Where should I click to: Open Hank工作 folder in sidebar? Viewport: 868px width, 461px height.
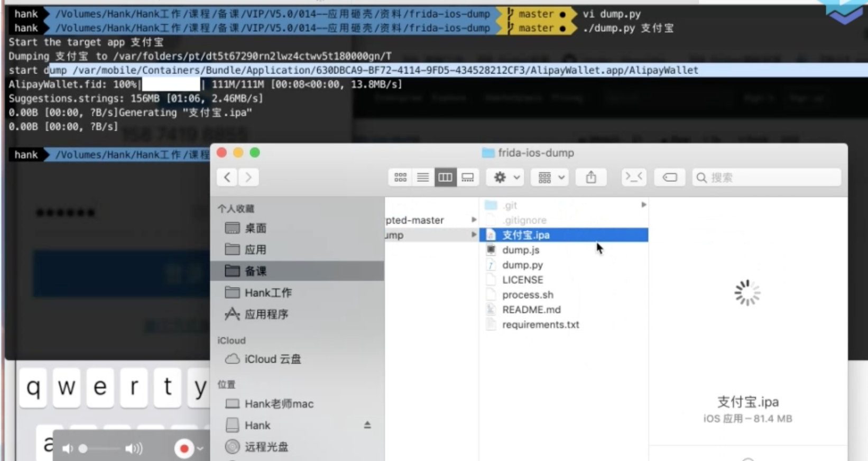pyautogui.click(x=297, y=292)
